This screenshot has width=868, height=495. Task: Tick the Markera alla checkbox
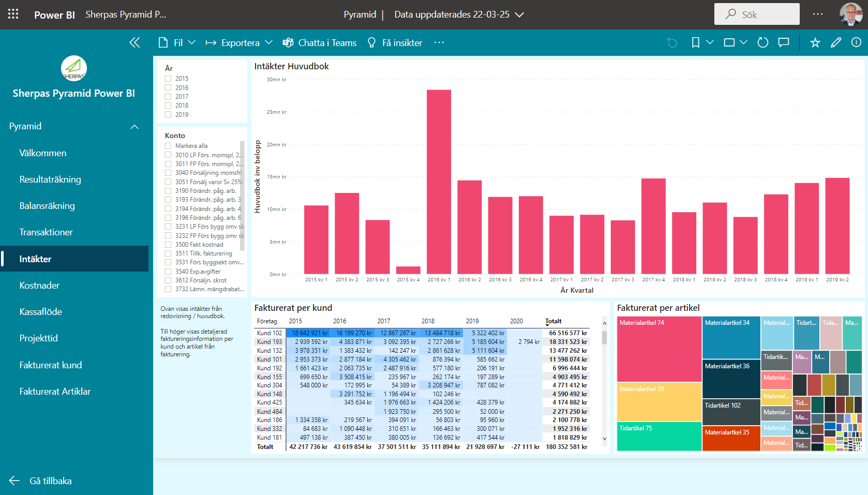pyautogui.click(x=168, y=146)
